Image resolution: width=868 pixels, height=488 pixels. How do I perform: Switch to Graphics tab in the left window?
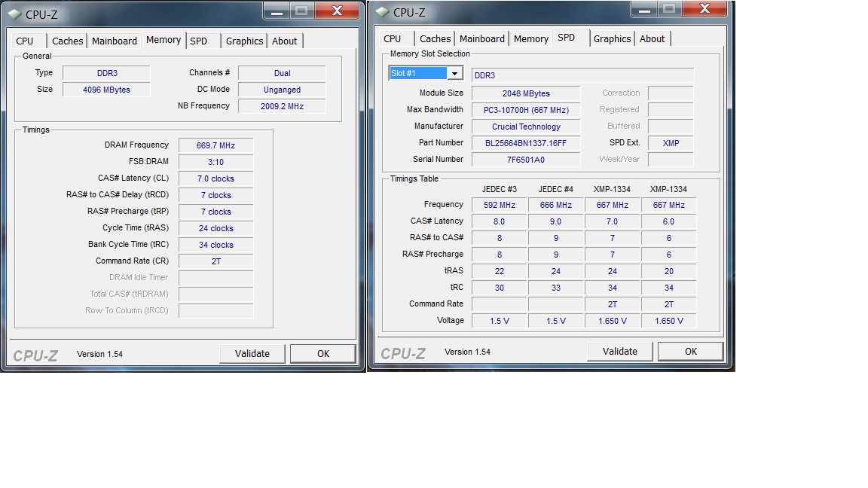click(244, 41)
